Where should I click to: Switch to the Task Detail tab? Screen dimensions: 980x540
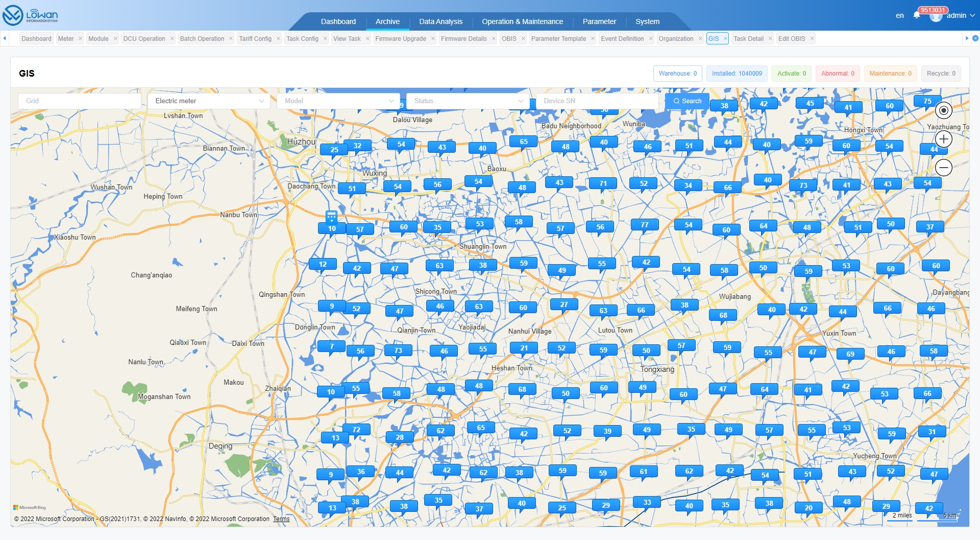pyautogui.click(x=748, y=38)
